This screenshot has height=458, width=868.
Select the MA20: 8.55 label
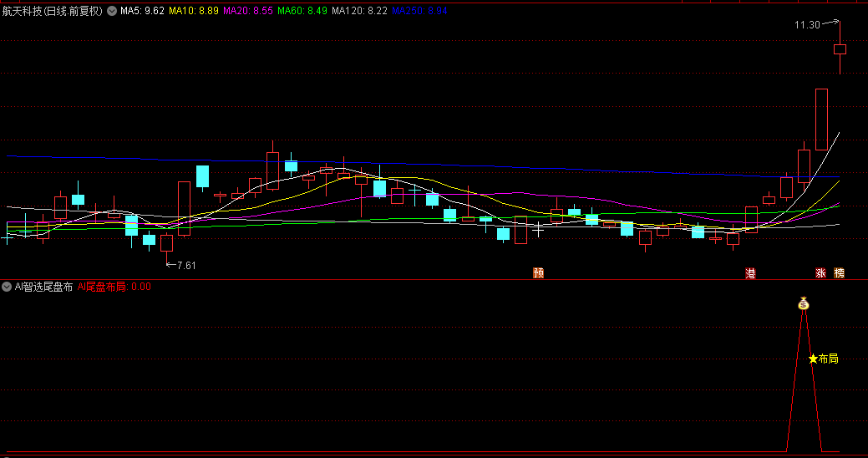pos(248,11)
